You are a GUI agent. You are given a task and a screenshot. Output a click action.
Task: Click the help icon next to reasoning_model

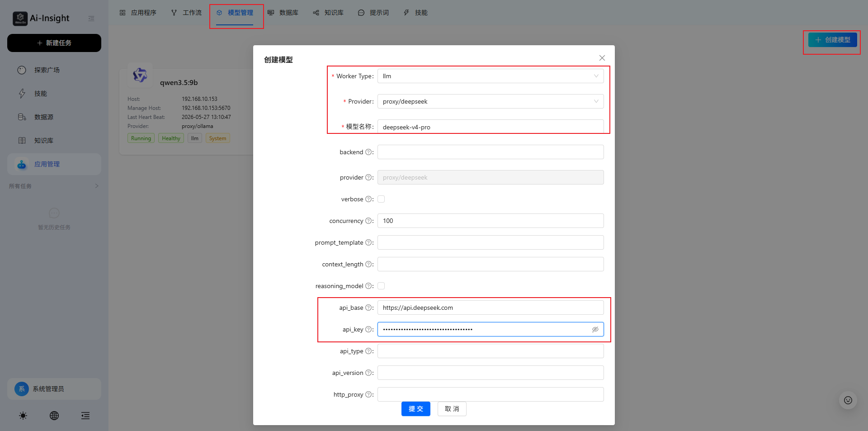tap(368, 286)
